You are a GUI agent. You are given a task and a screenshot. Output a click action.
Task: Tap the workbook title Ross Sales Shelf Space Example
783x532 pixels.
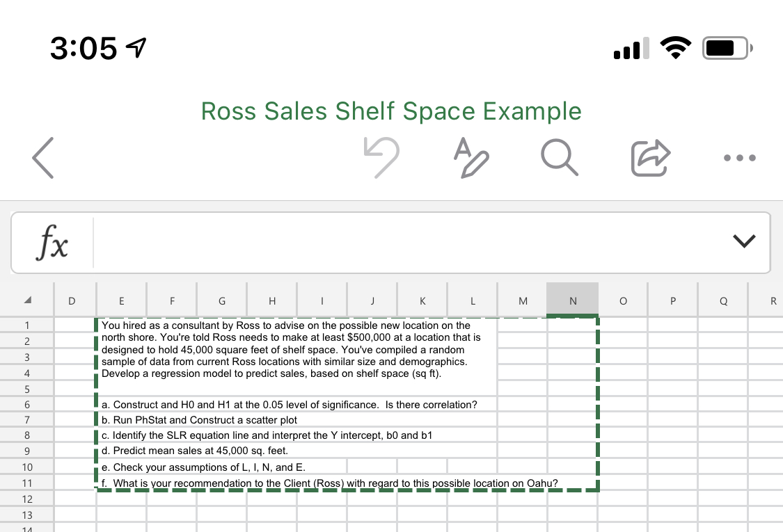point(391,111)
